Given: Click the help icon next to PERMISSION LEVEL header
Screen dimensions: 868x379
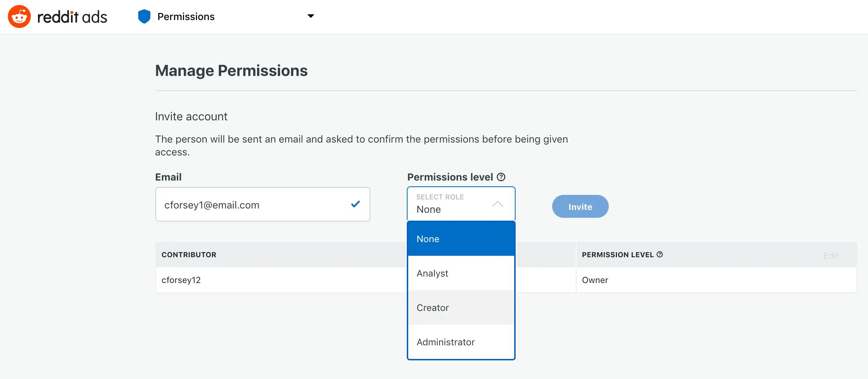Looking at the screenshot, I should pos(660,254).
